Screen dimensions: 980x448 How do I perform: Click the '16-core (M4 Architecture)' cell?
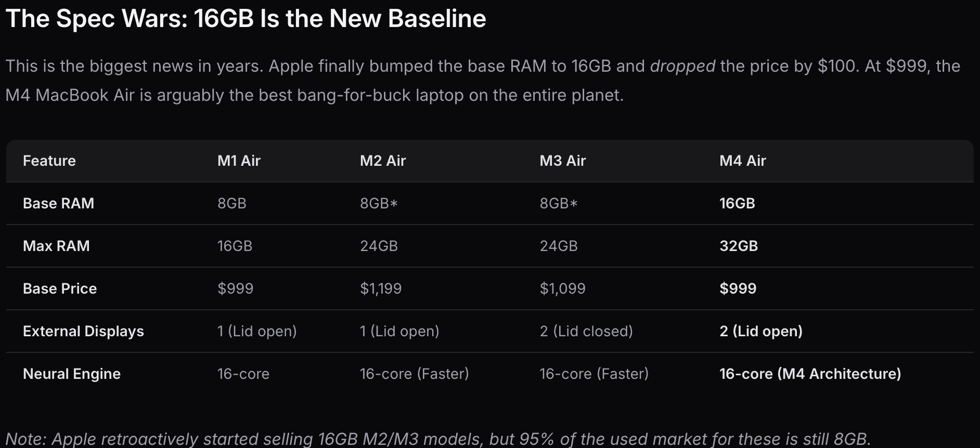click(810, 374)
